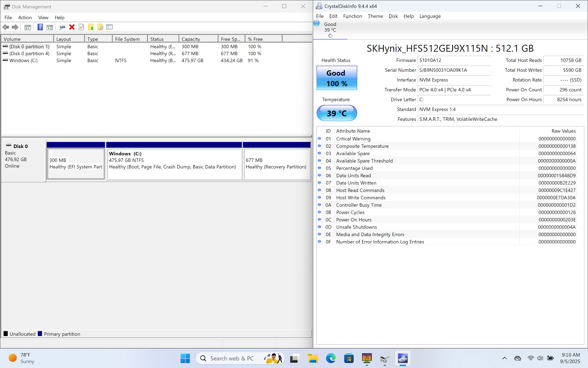This screenshot has height=368, width=588.
Task: Launch File Explorer from the taskbar
Action: [x=313, y=358]
